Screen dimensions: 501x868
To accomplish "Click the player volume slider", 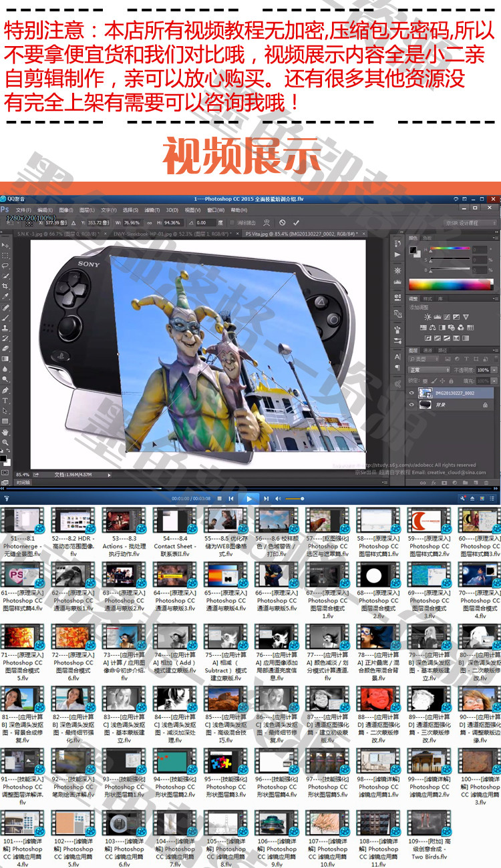I will point(294,498).
